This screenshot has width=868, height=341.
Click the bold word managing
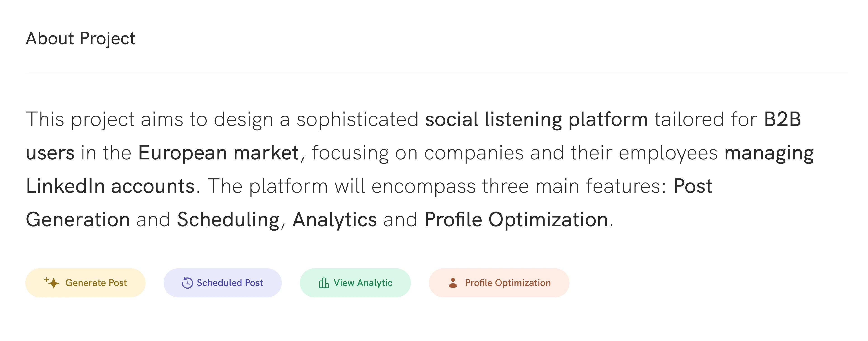click(769, 153)
